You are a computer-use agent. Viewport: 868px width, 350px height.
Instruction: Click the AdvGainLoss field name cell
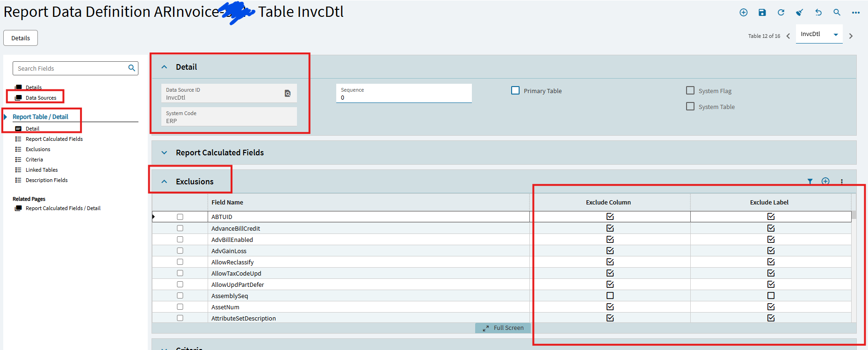[x=369, y=251]
